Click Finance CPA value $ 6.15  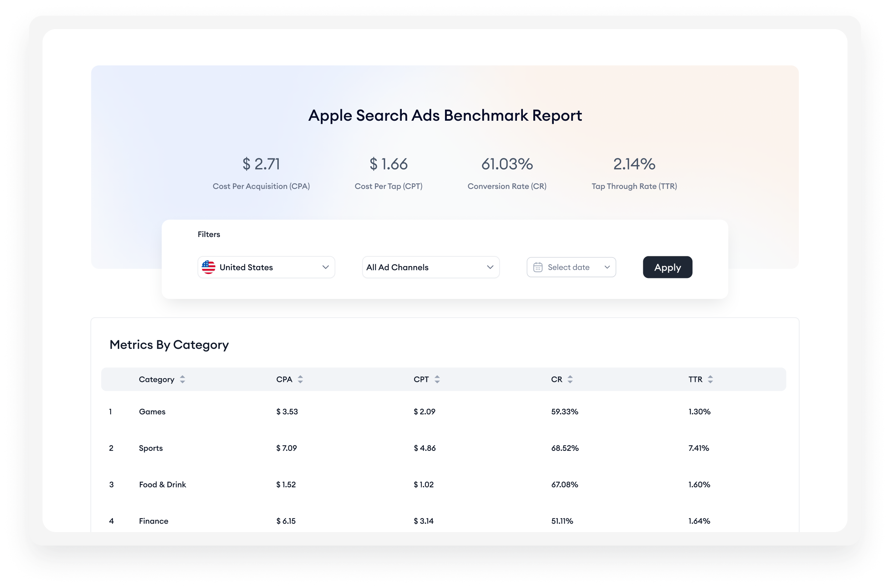(286, 521)
